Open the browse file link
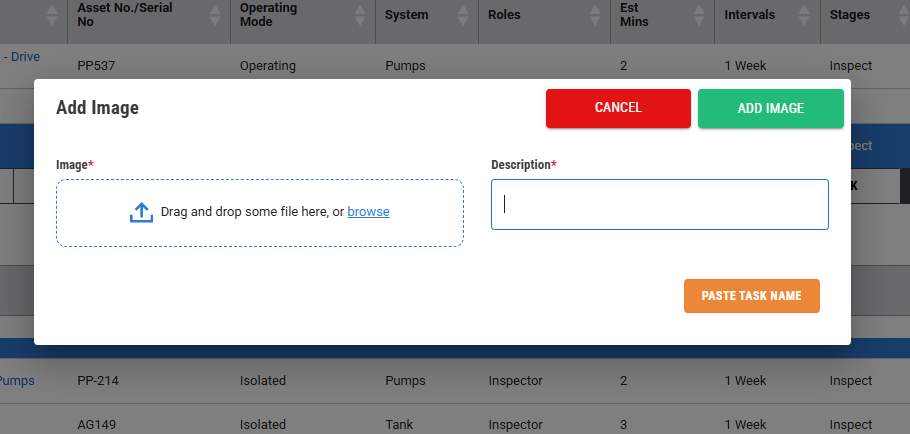Image resolution: width=910 pixels, height=434 pixels. point(368,212)
